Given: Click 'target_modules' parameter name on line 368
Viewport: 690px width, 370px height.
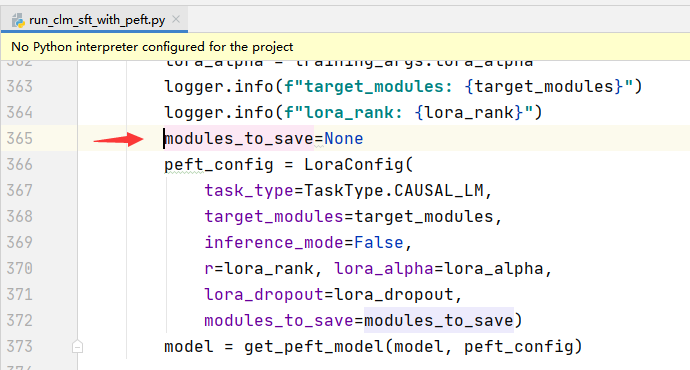Looking at the screenshot, I should tap(274, 217).
